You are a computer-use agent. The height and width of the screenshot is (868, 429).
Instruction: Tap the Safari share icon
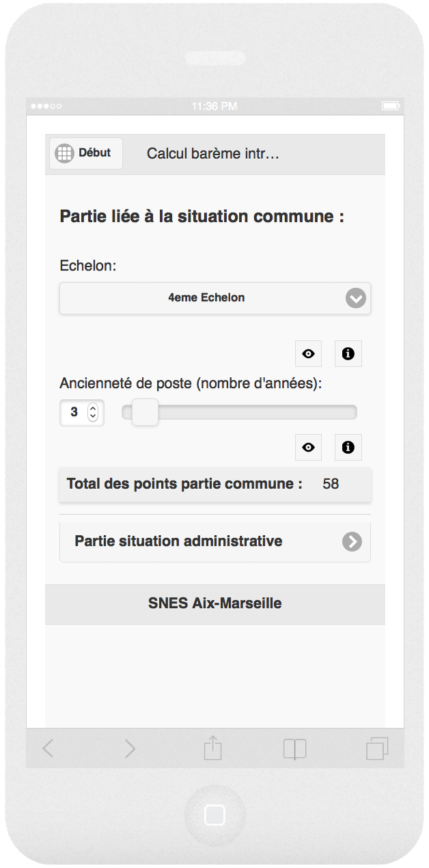[213, 748]
